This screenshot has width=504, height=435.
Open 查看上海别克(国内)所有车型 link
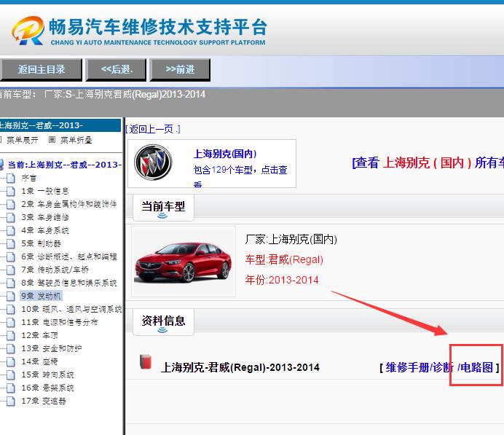point(428,162)
